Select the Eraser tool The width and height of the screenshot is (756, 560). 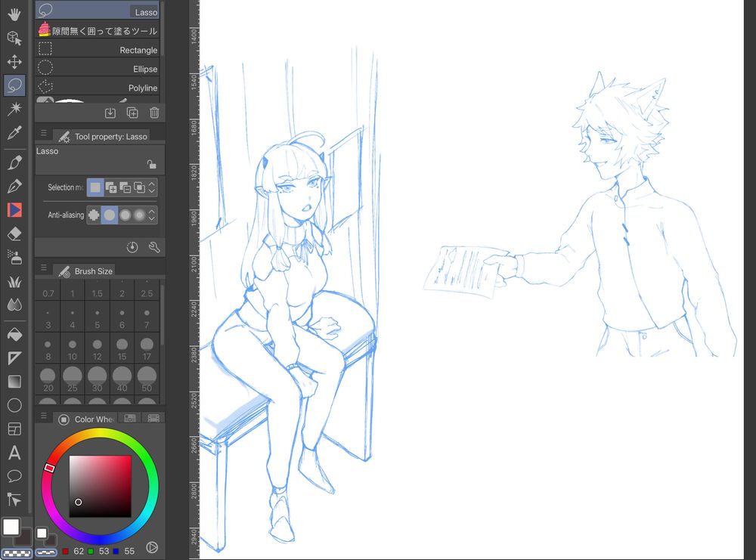[14, 234]
